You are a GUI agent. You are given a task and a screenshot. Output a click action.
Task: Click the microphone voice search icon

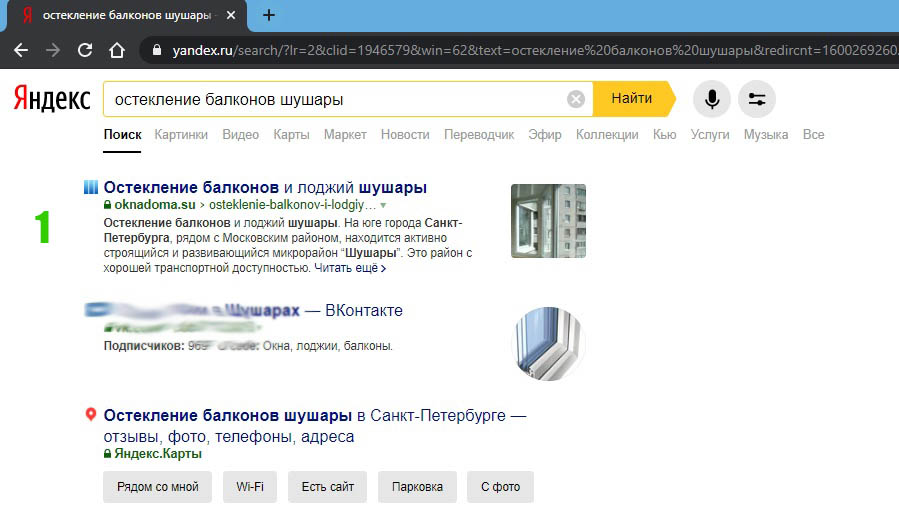[712, 99]
